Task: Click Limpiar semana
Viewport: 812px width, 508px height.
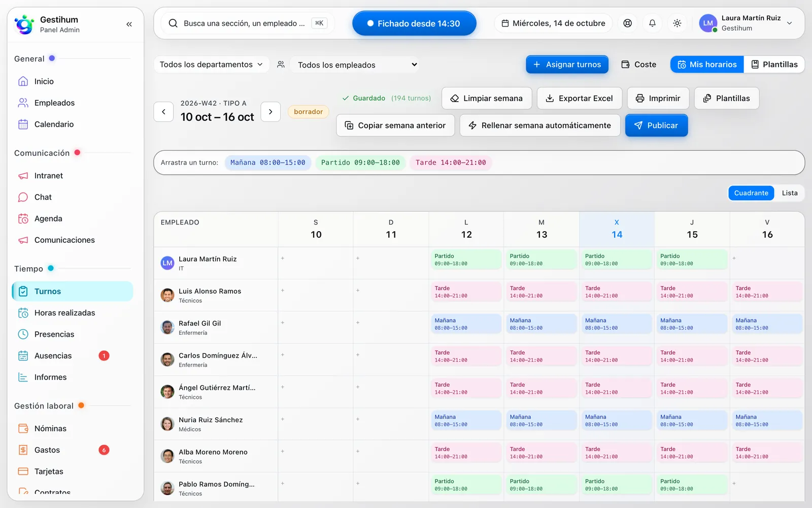Action: pyautogui.click(x=487, y=98)
